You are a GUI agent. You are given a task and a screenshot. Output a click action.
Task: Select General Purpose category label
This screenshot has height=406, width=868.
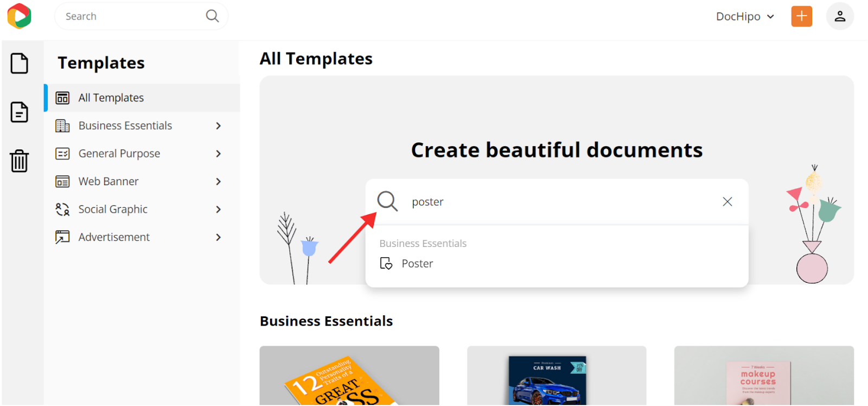pos(119,154)
